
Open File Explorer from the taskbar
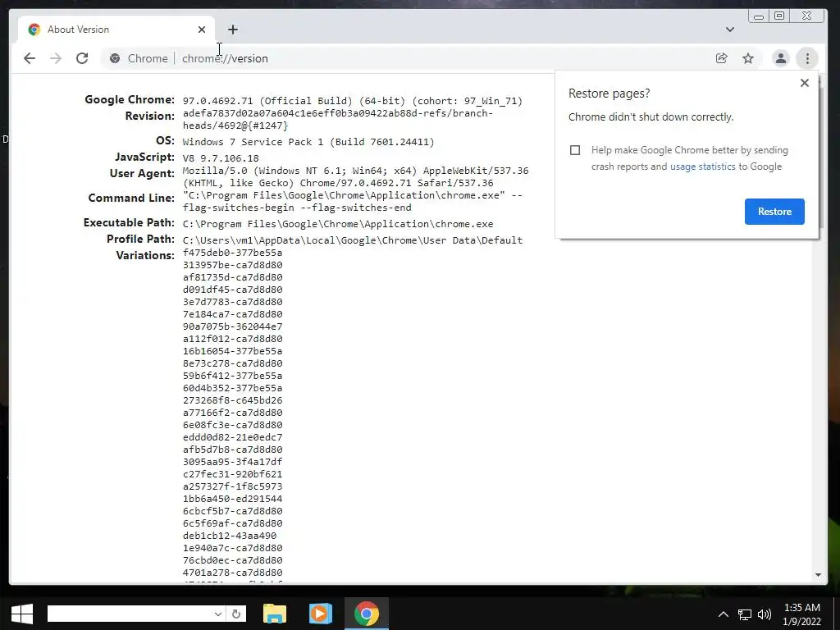pyautogui.click(x=275, y=614)
